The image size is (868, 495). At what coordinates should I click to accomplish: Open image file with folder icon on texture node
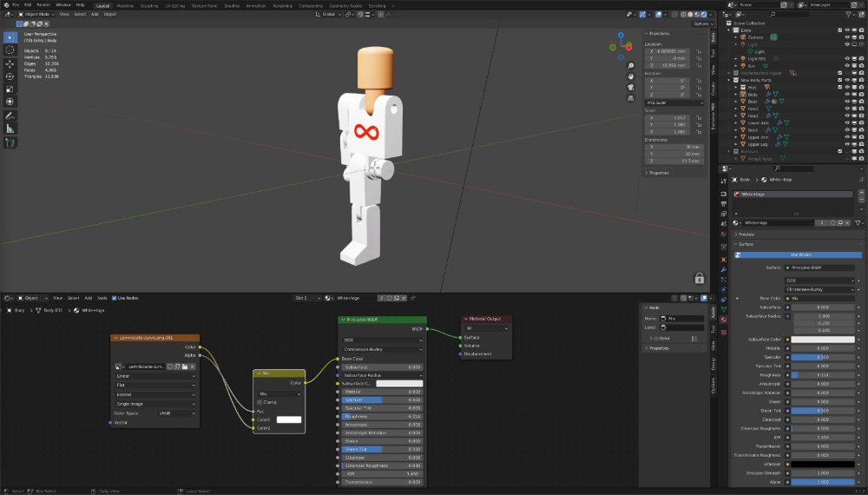pyautogui.click(x=185, y=366)
